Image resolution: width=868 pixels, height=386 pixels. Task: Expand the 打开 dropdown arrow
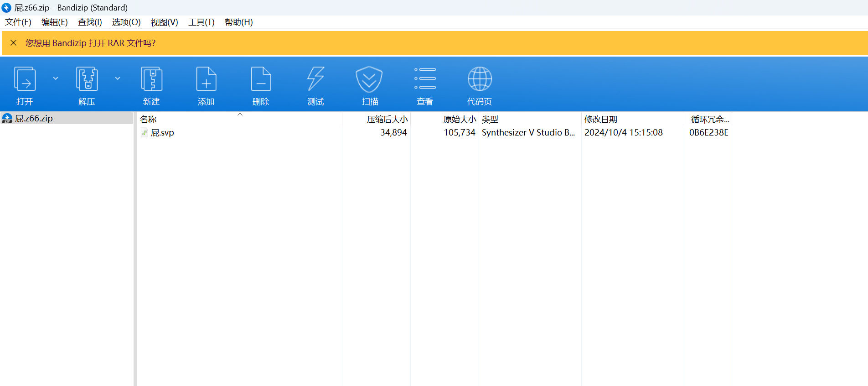(56, 78)
